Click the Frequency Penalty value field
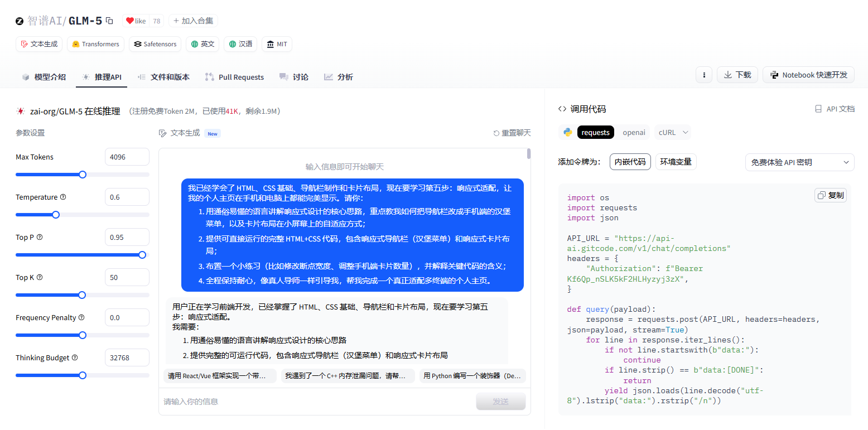 [127, 317]
